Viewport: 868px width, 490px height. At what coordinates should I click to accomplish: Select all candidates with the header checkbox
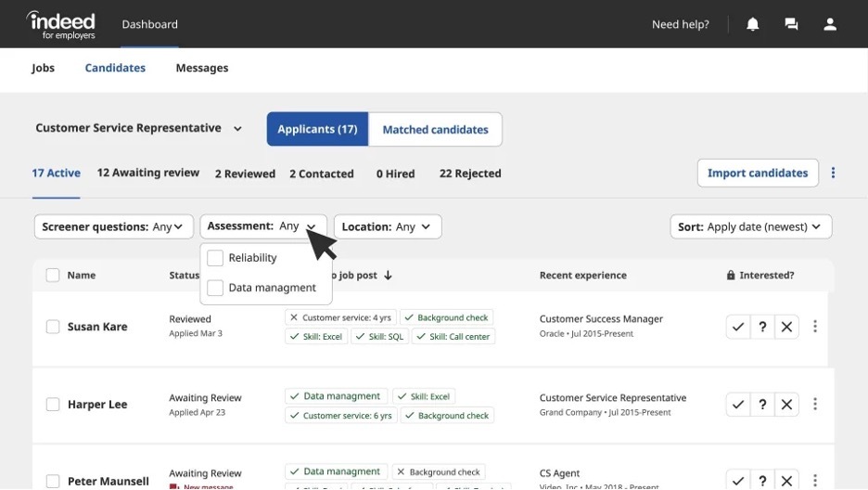(53, 276)
